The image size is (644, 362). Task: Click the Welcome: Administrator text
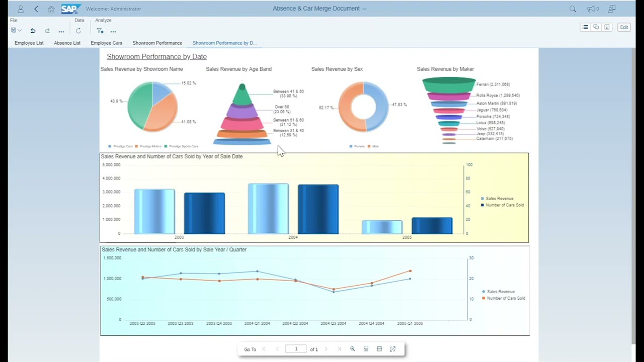[x=113, y=9]
